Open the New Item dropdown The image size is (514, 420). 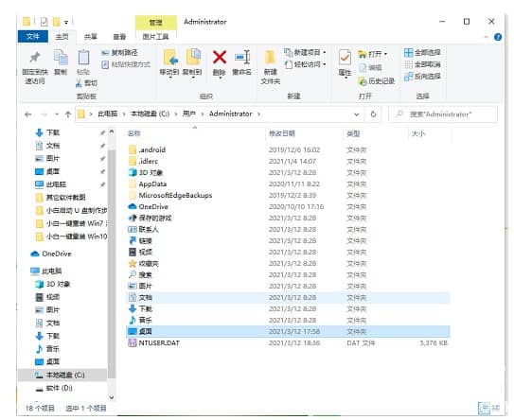(x=324, y=52)
